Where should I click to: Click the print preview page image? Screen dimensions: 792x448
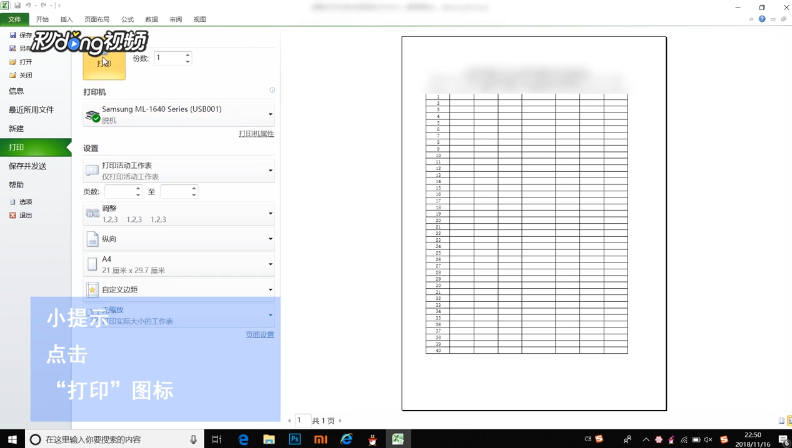[534, 223]
